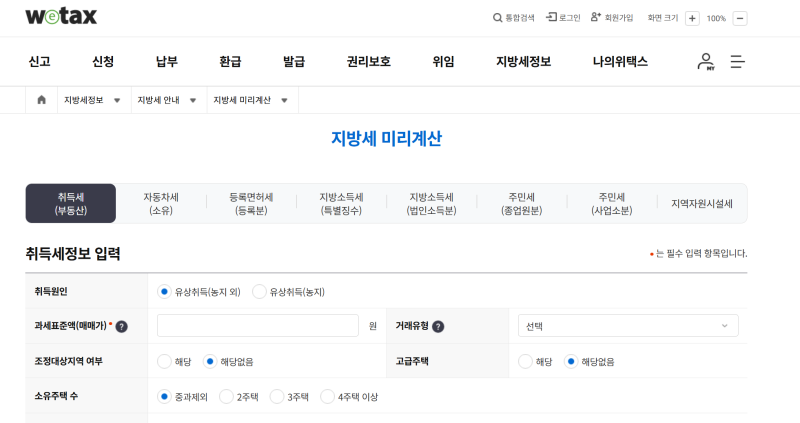Viewport: 800px width, 423px height.
Task: Open the MY user profile icon
Action: (706, 62)
